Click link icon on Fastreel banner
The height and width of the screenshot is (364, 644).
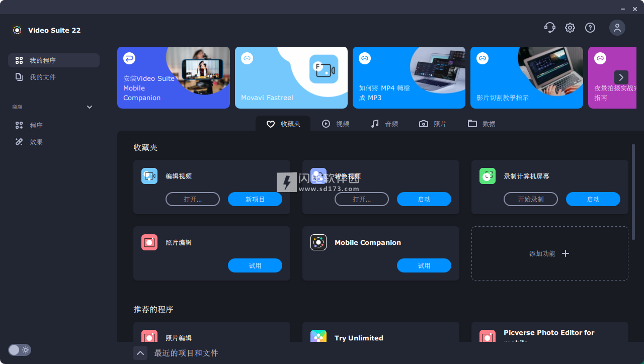(247, 58)
